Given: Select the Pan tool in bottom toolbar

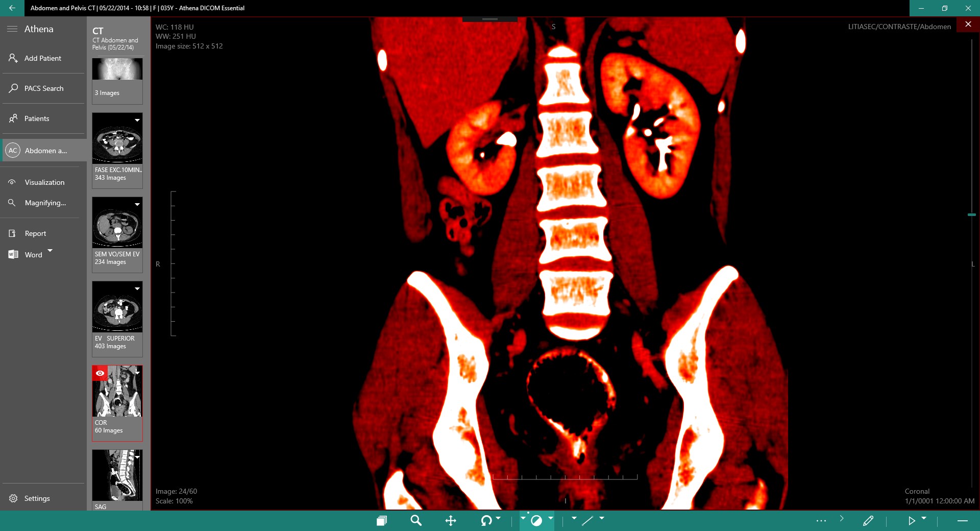Looking at the screenshot, I should pyautogui.click(x=451, y=521).
